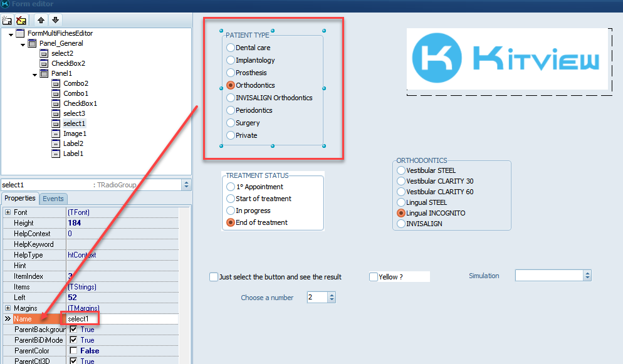Select the Label2 item in component tree
Screen dimensions: 623x364
[73, 143]
